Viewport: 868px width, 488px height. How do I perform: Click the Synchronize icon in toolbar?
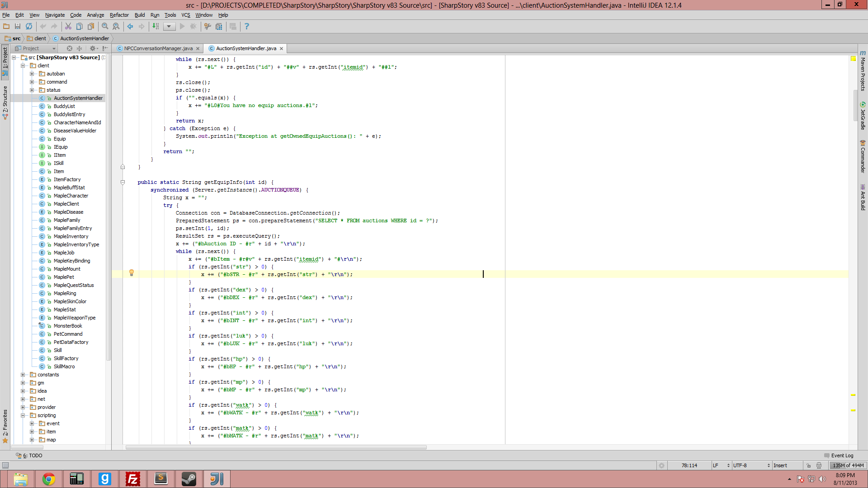(29, 26)
